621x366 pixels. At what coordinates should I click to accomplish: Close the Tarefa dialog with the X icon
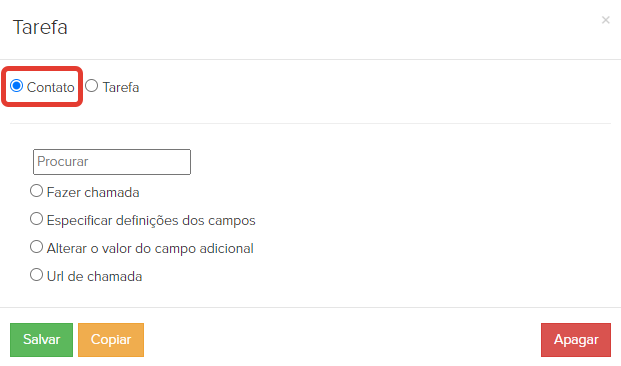click(605, 20)
